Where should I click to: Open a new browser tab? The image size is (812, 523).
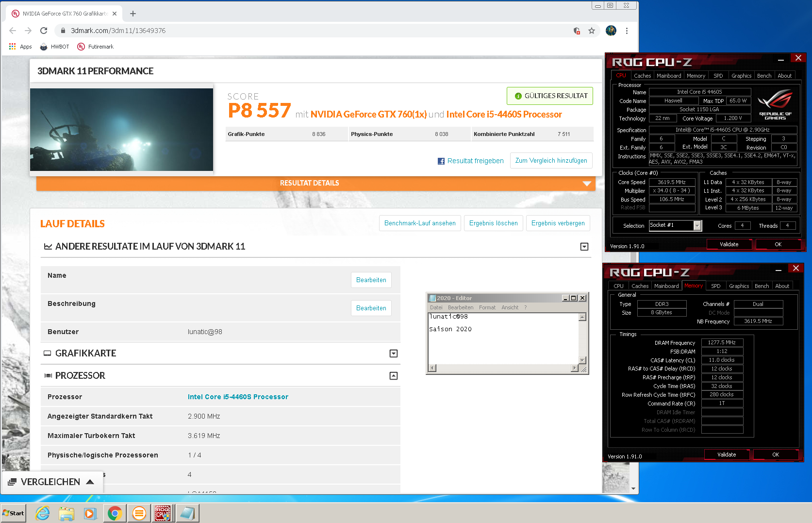coord(133,14)
